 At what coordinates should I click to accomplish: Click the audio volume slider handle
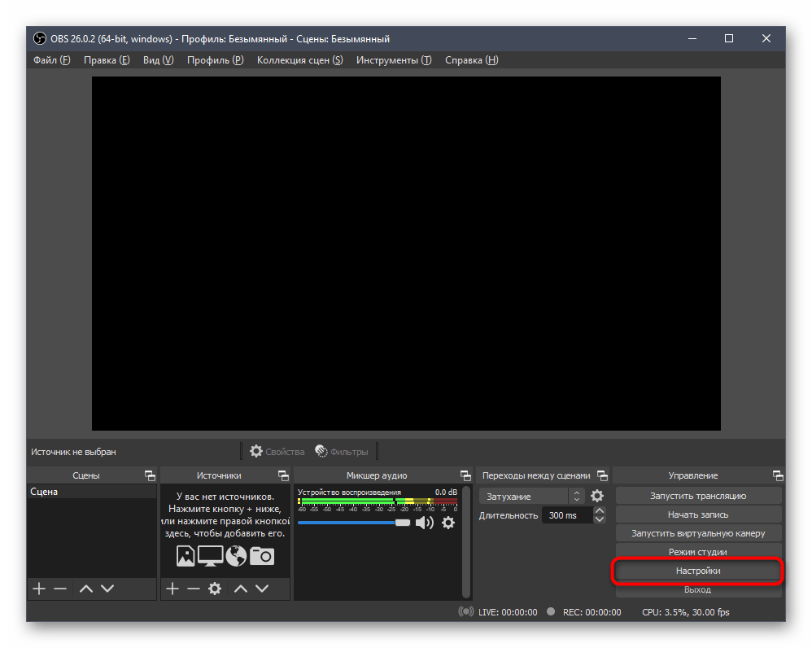coord(403,523)
